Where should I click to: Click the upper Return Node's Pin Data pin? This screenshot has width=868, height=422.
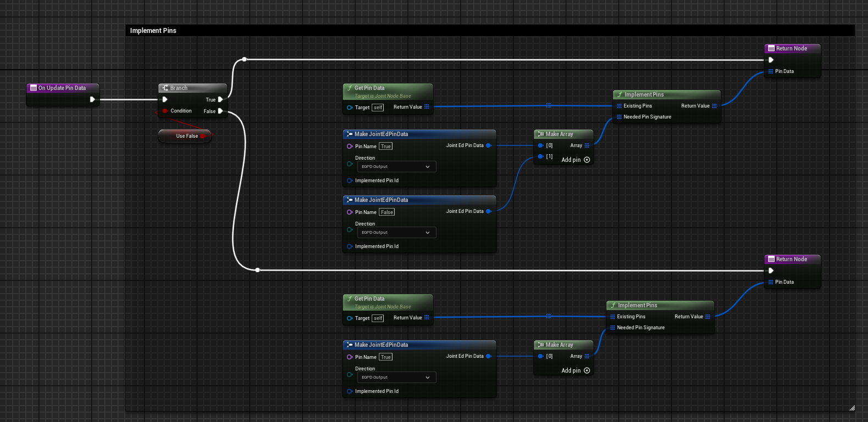pos(771,71)
